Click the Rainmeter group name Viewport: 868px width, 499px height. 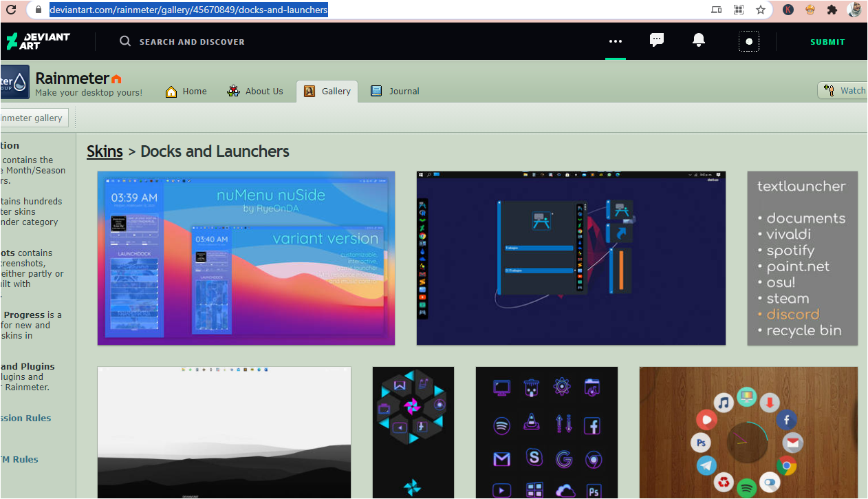point(72,78)
